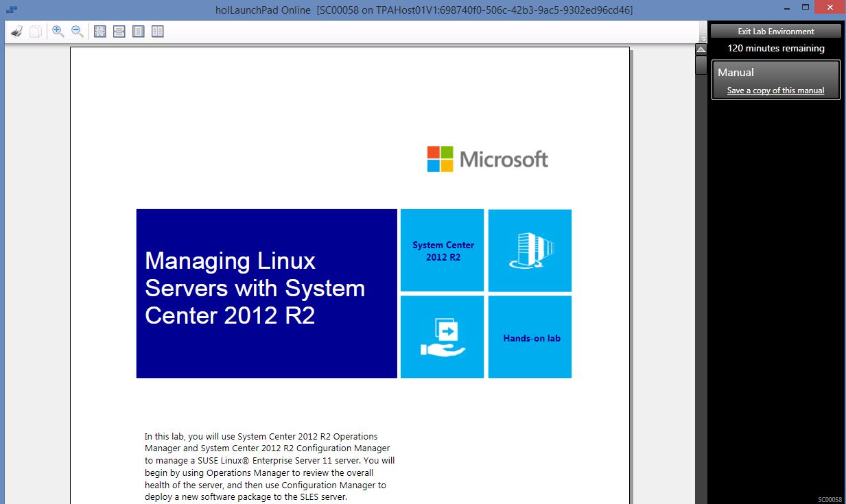
Task: Click the Managing Linux Servers title text
Action: [x=255, y=287]
